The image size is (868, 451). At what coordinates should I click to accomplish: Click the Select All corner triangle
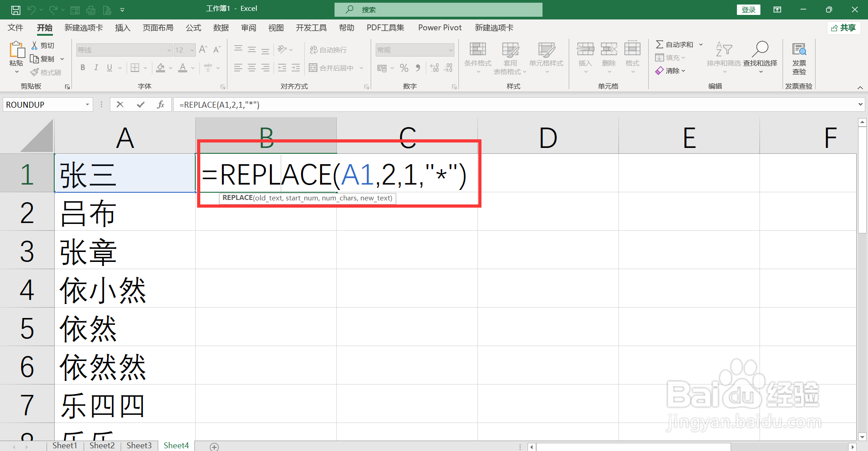37,136
